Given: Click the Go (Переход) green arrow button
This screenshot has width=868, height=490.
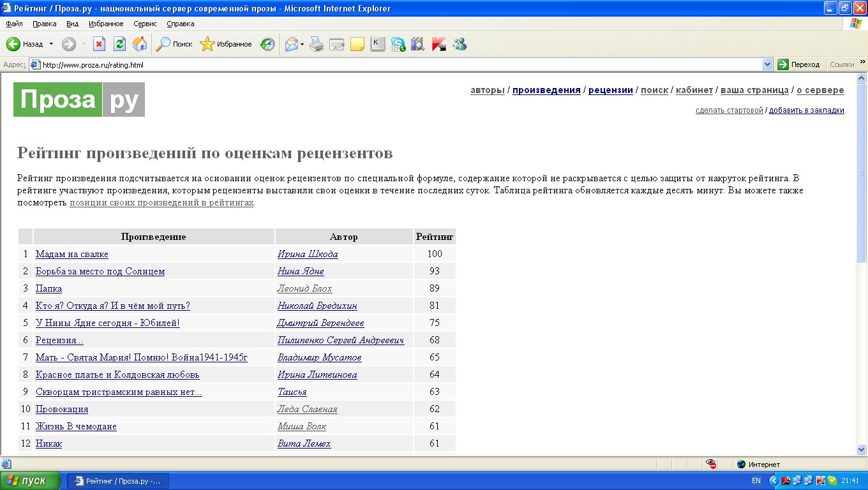Looking at the screenshot, I should pos(798,64).
